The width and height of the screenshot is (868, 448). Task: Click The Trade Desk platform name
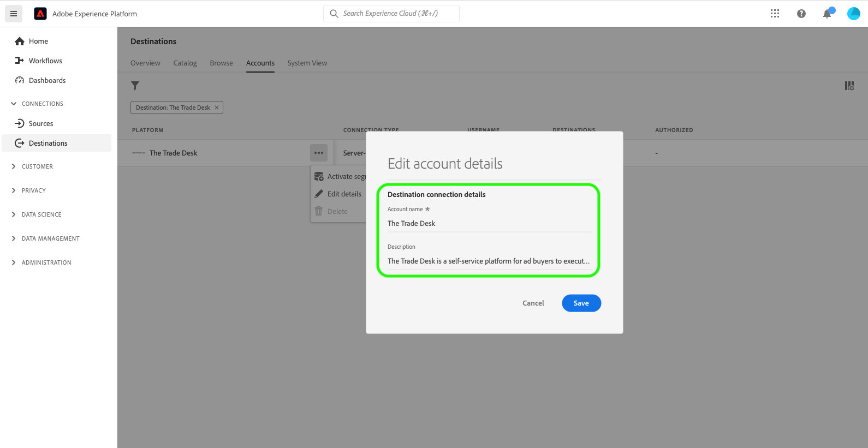coord(174,153)
